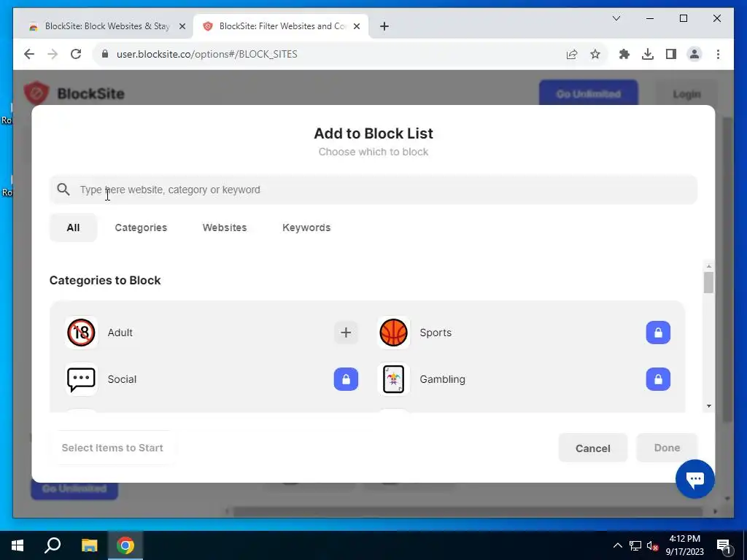Click the BlockSite logo

tap(74, 93)
